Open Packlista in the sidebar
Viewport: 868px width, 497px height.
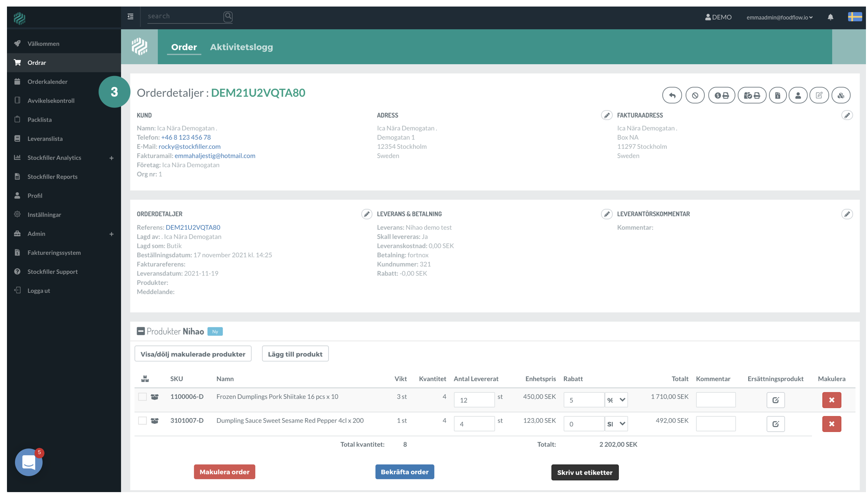point(40,120)
